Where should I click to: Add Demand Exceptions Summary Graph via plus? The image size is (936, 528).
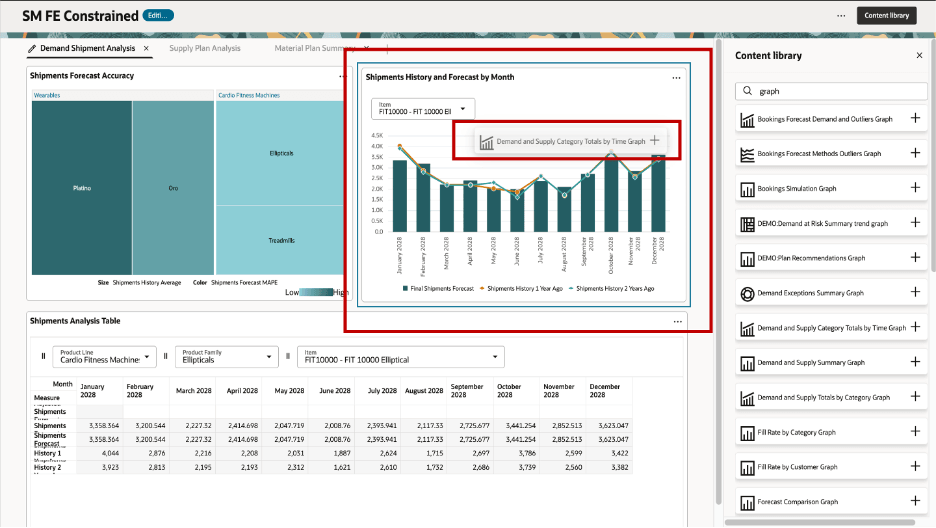(915, 292)
